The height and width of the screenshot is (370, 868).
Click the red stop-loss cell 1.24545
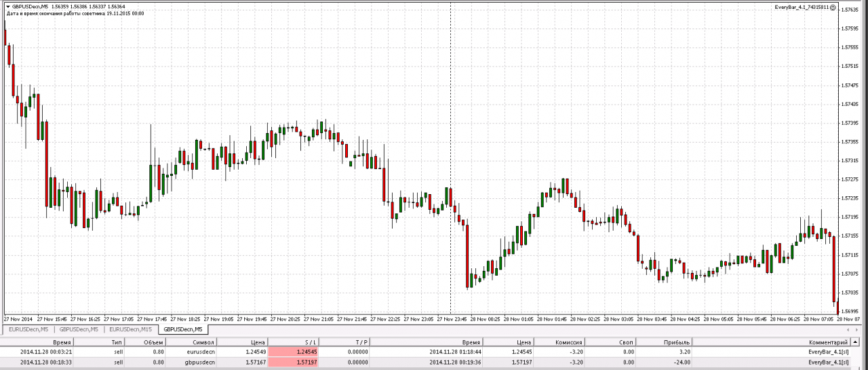294,352
